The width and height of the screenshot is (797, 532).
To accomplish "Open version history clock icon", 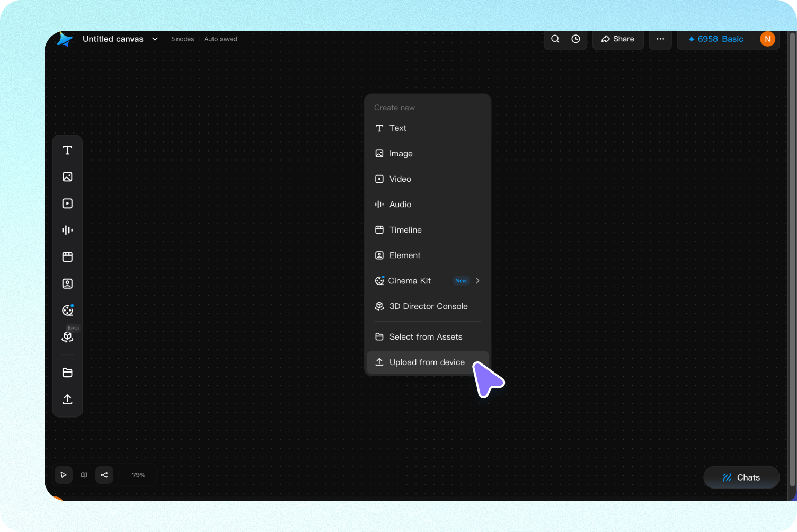I will pyautogui.click(x=575, y=39).
